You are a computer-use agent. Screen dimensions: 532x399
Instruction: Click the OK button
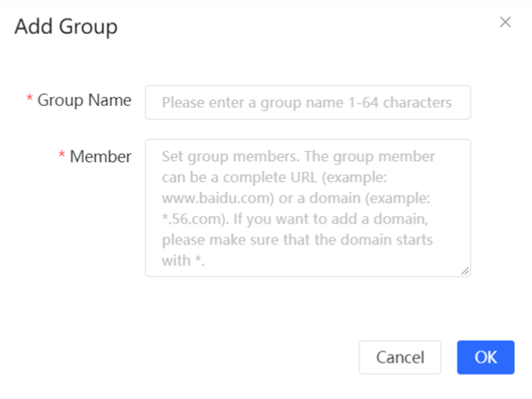click(486, 357)
